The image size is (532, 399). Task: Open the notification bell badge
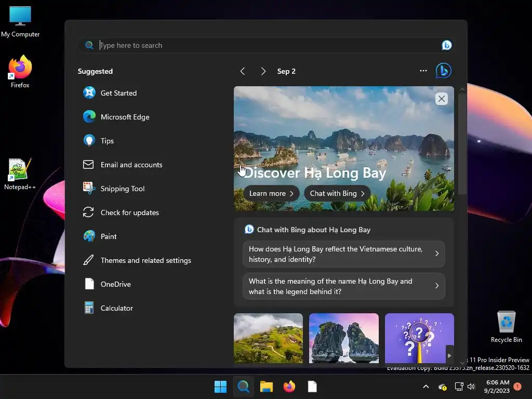(517, 386)
